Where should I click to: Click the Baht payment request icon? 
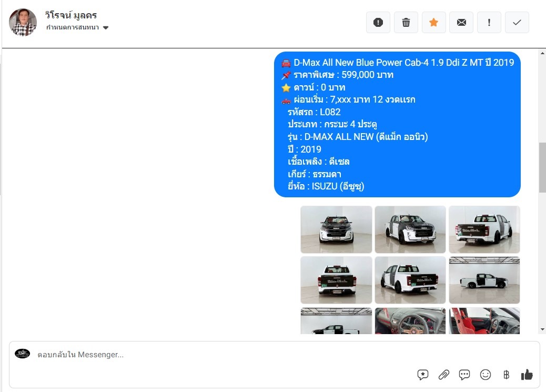coord(507,375)
